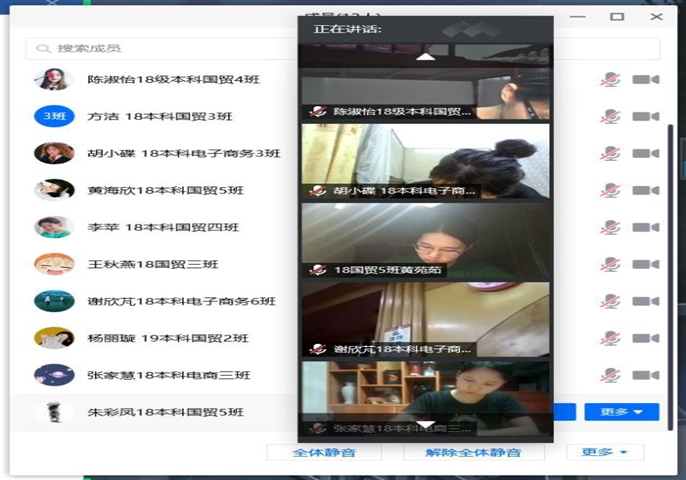The width and height of the screenshot is (686, 480).
Task: Select member name 杨丽璇 19本科国贸2班
Action: pos(168,338)
